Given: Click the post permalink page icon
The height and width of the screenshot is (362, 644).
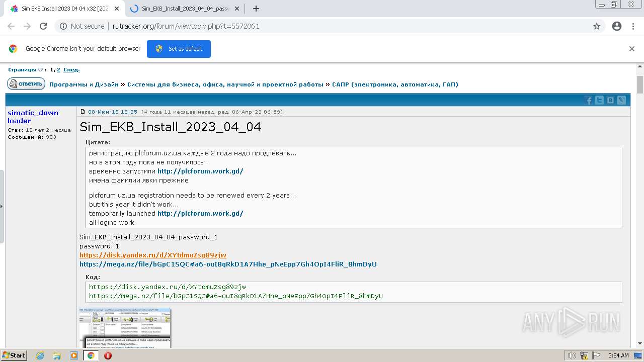Looking at the screenshot, I should point(83,112).
